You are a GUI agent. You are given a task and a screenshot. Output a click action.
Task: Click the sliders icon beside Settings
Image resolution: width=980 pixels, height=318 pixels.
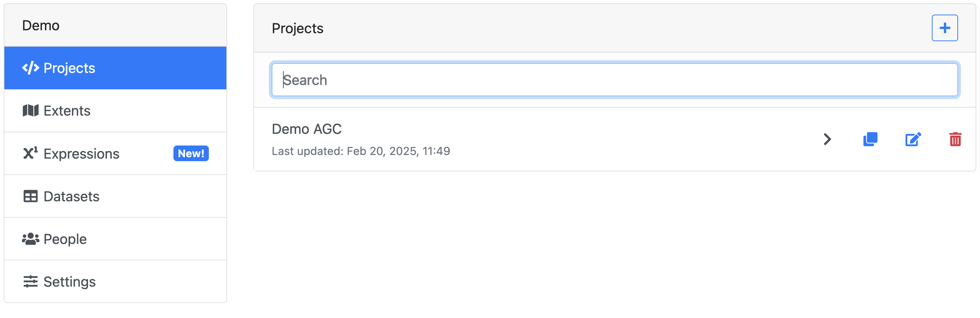(30, 282)
